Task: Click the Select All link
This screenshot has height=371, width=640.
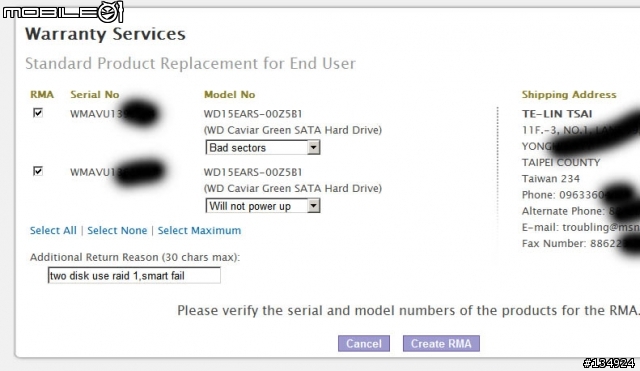Action: tap(53, 230)
